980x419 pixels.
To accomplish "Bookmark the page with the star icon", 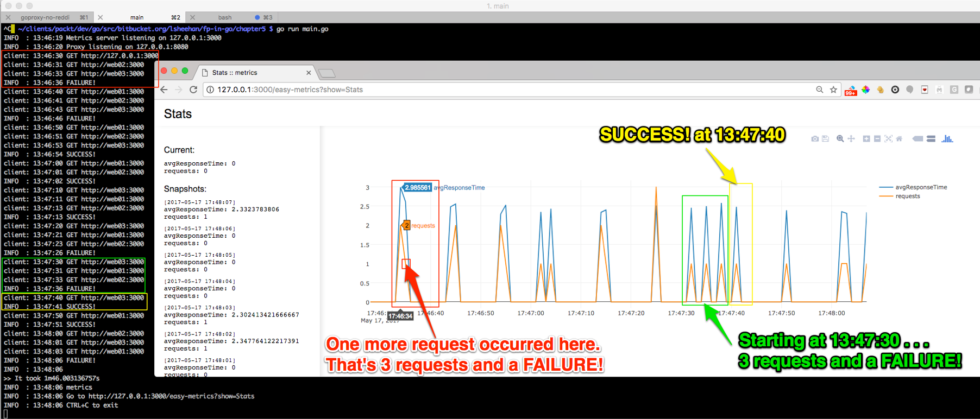I will point(833,90).
